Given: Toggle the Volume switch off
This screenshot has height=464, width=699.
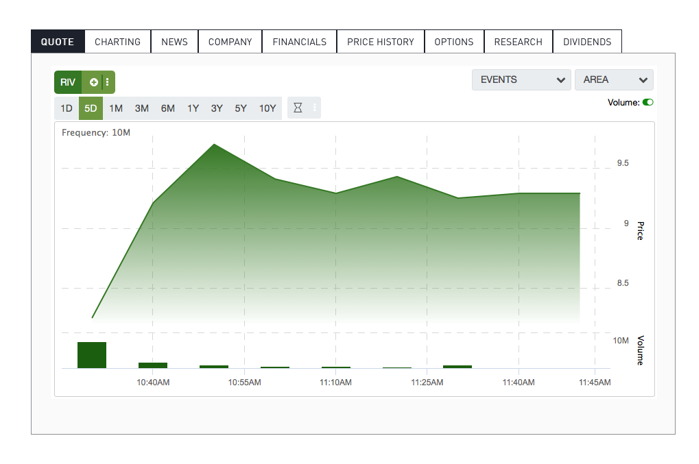Looking at the screenshot, I should [x=648, y=103].
